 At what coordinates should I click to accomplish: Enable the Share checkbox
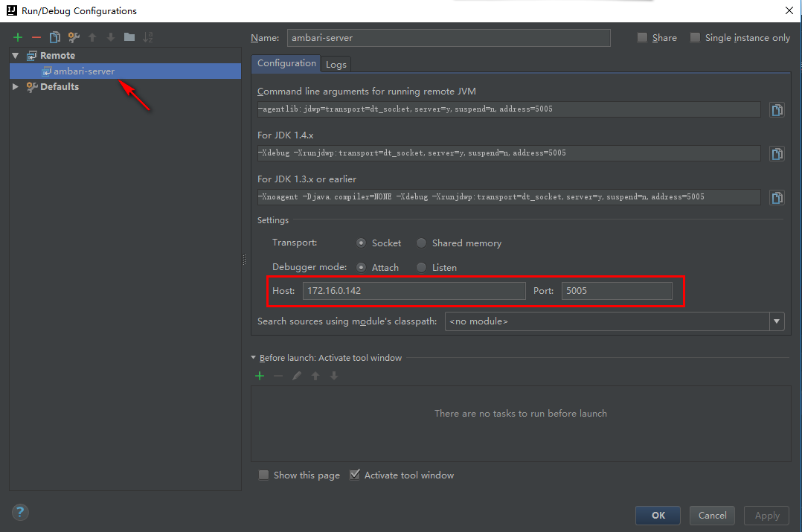click(x=643, y=37)
